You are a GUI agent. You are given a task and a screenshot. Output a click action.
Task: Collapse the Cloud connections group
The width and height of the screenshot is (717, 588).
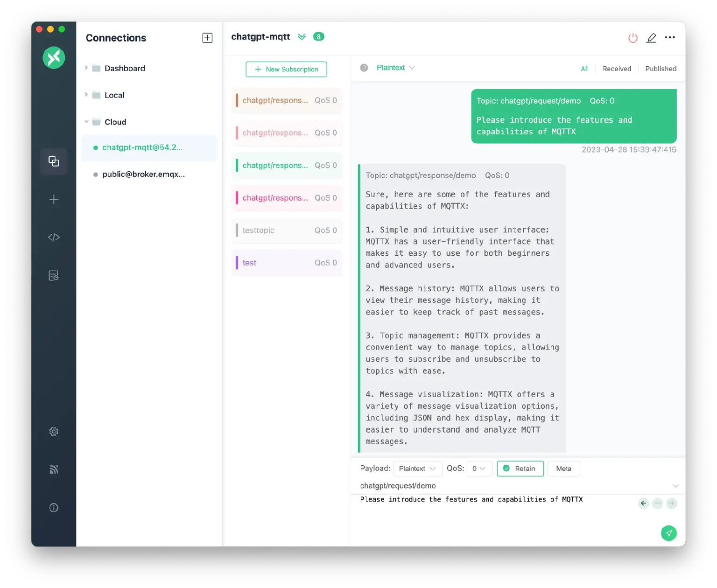tap(86, 122)
